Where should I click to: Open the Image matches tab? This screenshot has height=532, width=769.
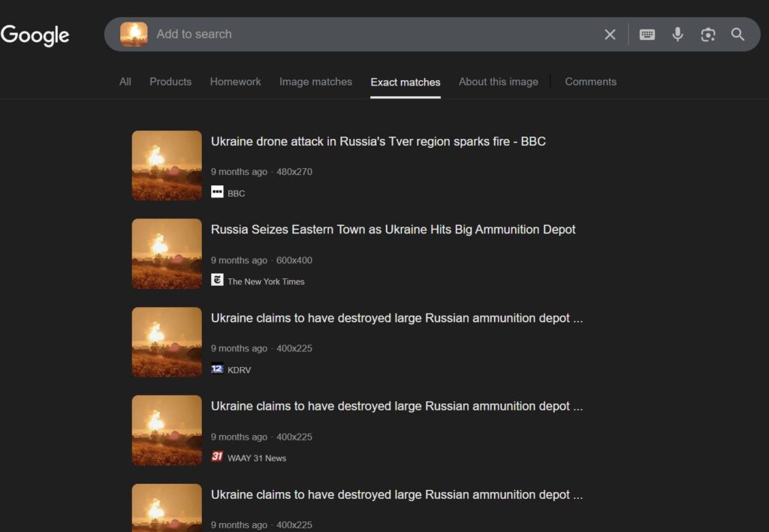tap(315, 82)
